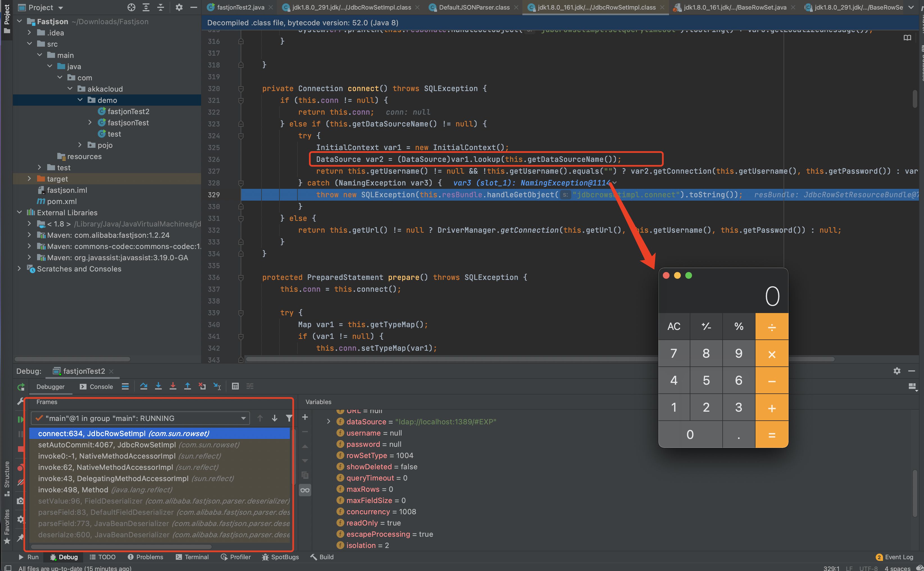Click the Step Out debugger icon
This screenshot has height=571, width=924.
[x=188, y=386]
